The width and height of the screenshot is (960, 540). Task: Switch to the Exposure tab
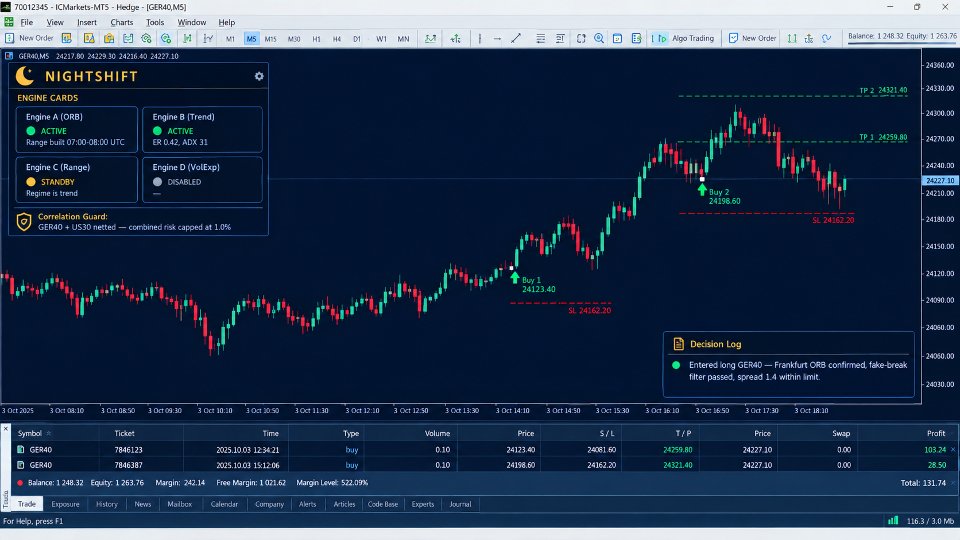pos(66,504)
